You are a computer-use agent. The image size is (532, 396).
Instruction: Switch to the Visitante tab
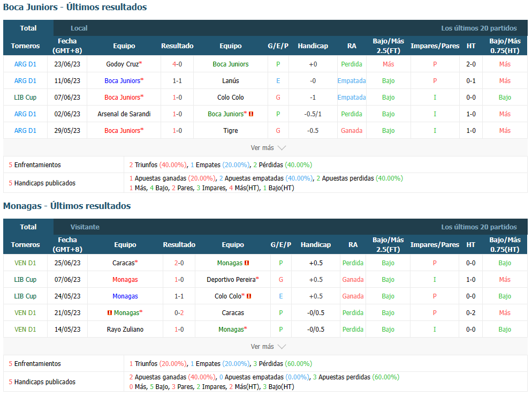click(85, 227)
